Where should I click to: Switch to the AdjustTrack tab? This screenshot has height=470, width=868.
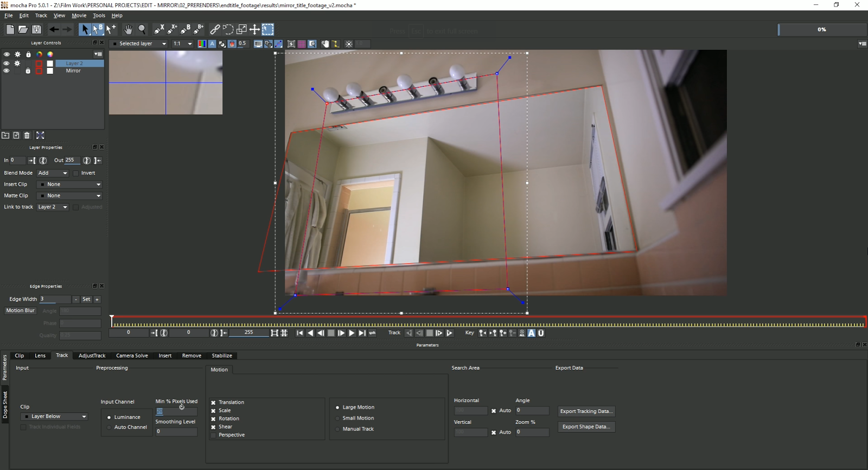tap(92, 356)
